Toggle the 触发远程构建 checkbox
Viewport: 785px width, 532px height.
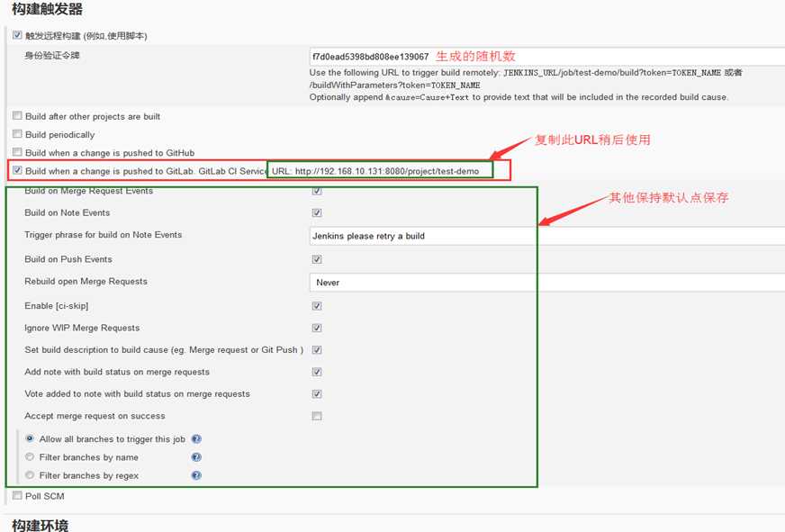click(x=17, y=35)
